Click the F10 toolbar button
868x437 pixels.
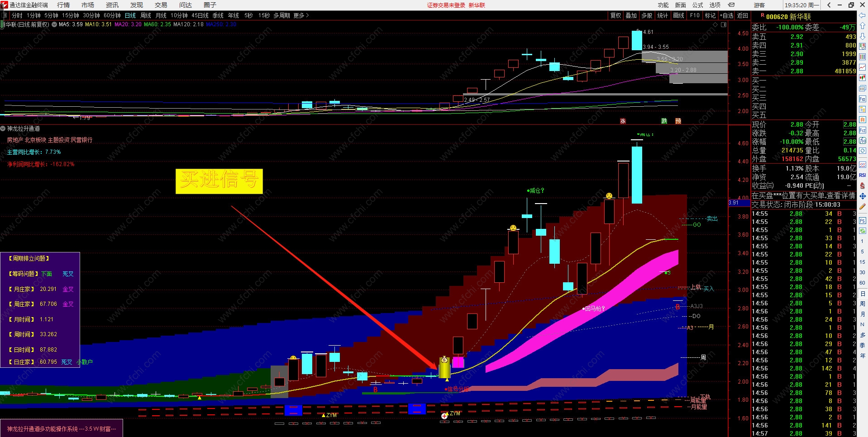coord(695,15)
